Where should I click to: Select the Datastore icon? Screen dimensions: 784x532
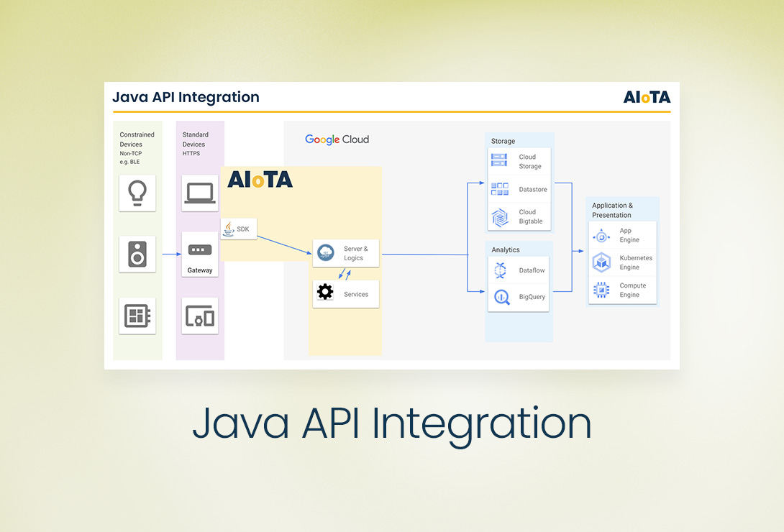point(499,189)
